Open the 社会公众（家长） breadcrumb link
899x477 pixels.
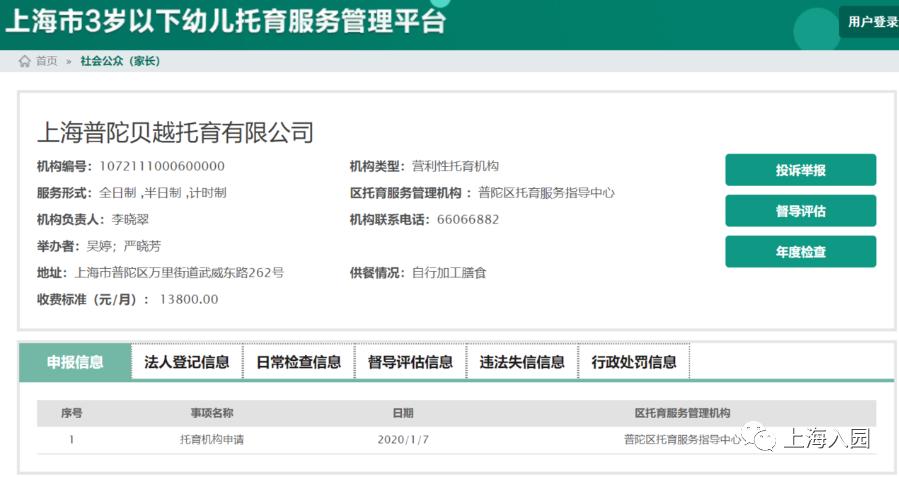coord(120,61)
